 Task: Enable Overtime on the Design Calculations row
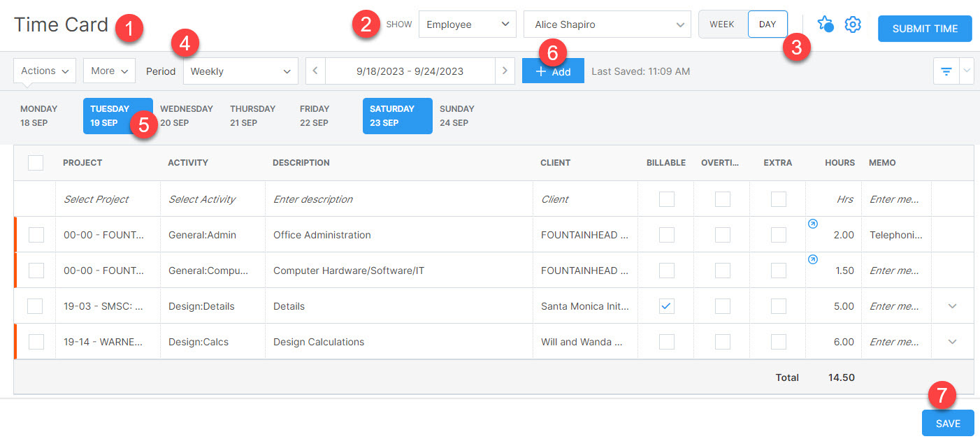(x=721, y=341)
